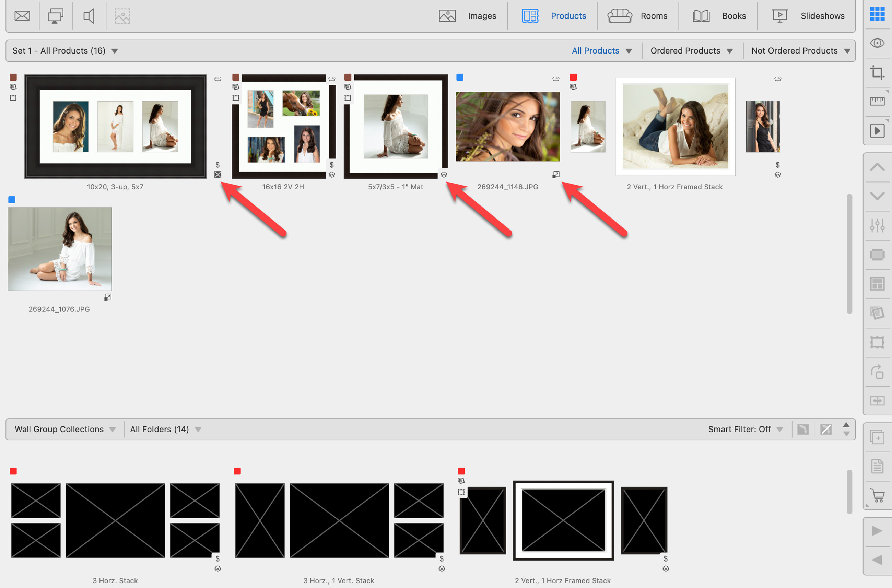The image size is (892, 588).
Task: Open the shopping cart icon
Action: click(x=877, y=495)
